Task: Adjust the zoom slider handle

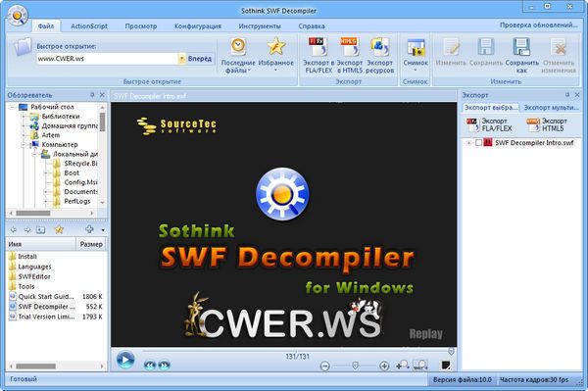Action: point(355,366)
